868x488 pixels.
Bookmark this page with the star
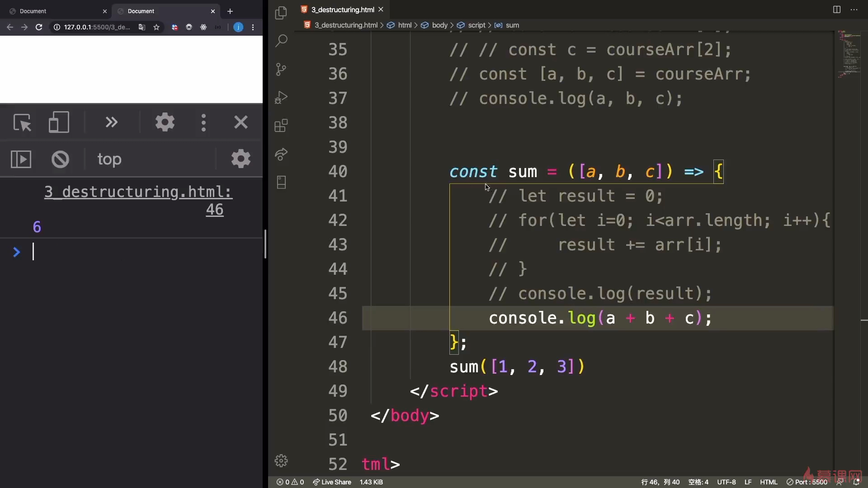pyautogui.click(x=156, y=27)
